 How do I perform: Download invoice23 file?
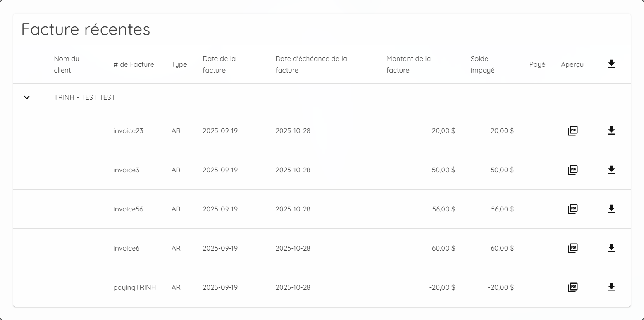click(x=611, y=131)
